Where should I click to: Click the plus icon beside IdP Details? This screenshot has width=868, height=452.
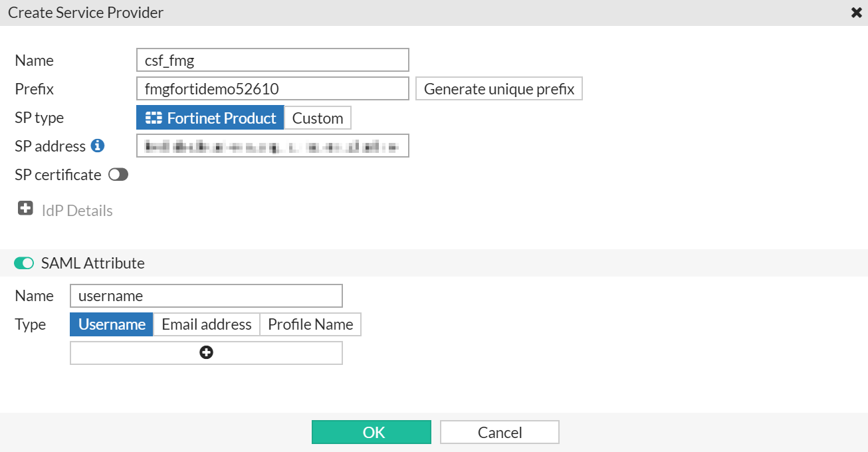25,207
